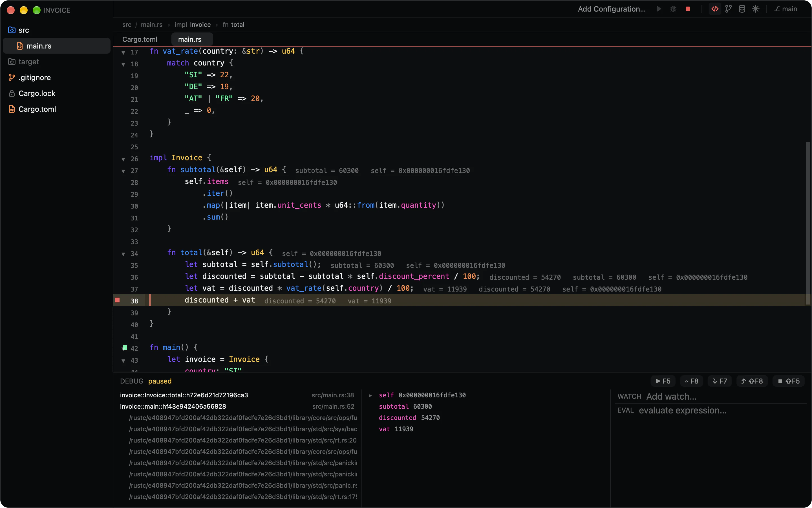Viewport: 812px width, 508px height.
Task: Stop the session with the red square
Action: point(688,9)
